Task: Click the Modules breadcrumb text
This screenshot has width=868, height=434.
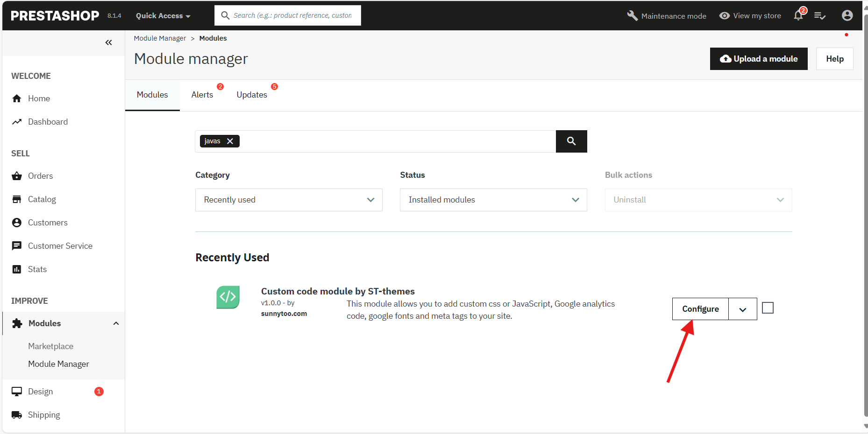Action: click(213, 38)
